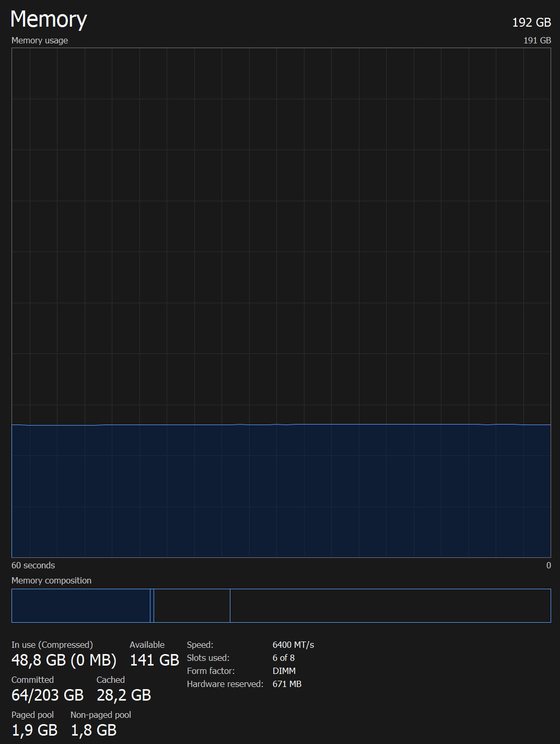
Task: Click the 671 MB hardware reserved value
Action: coord(287,684)
